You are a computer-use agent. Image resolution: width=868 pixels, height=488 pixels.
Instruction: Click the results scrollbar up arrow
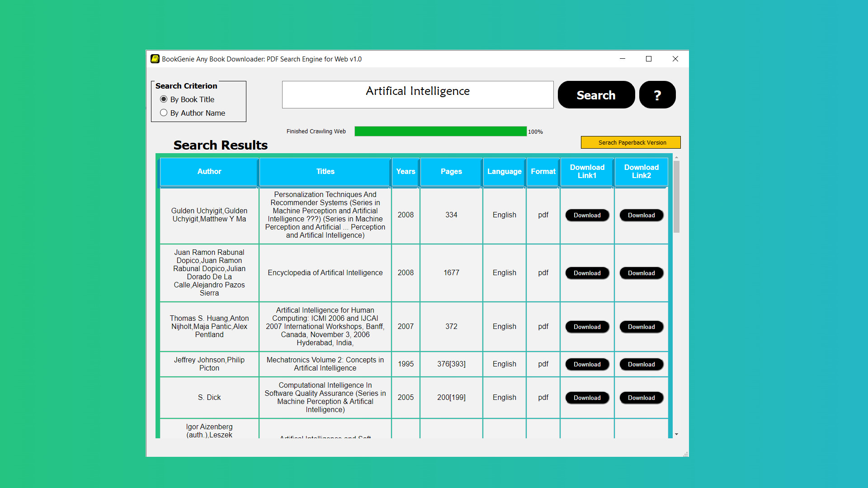tap(676, 158)
